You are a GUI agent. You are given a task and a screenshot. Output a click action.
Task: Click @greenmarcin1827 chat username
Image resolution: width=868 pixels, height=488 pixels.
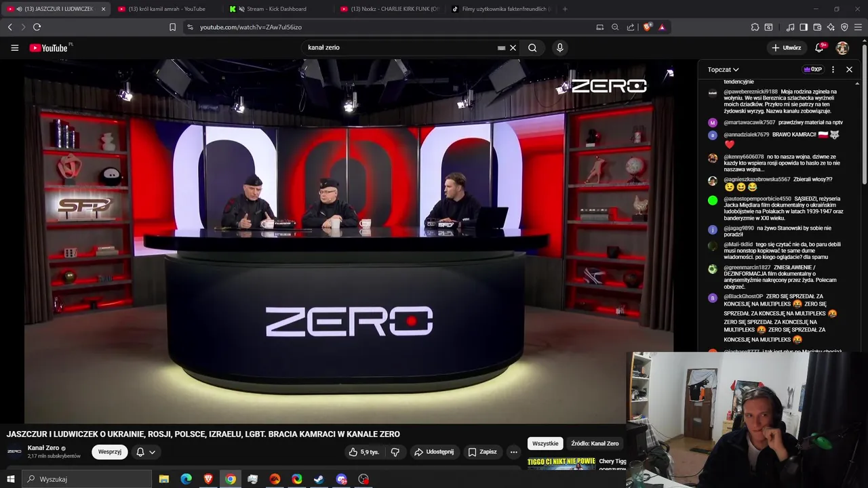747,267
